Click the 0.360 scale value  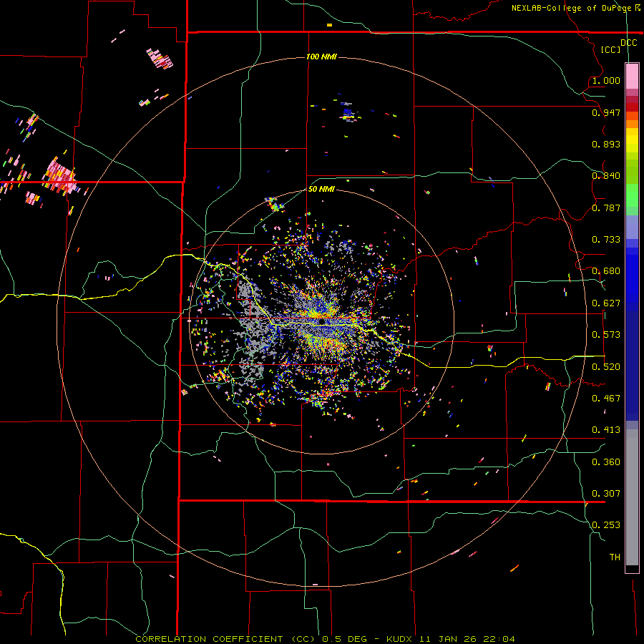click(x=606, y=462)
